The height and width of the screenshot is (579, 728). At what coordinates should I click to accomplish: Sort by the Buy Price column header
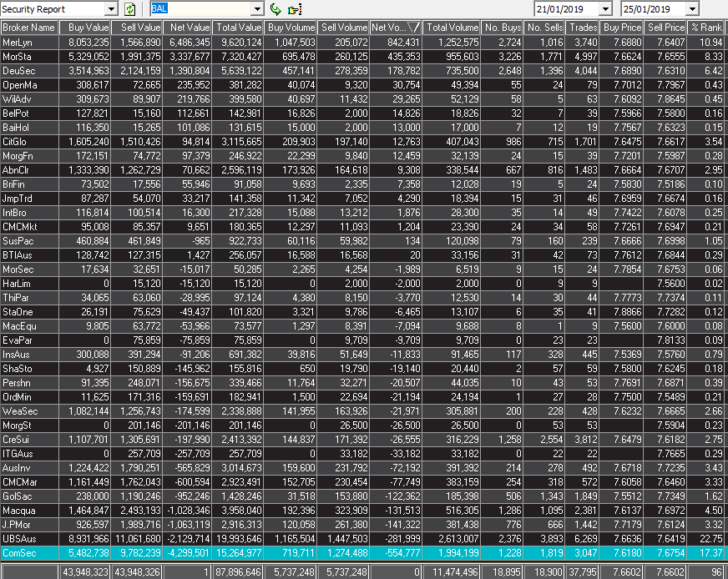click(x=621, y=28)
